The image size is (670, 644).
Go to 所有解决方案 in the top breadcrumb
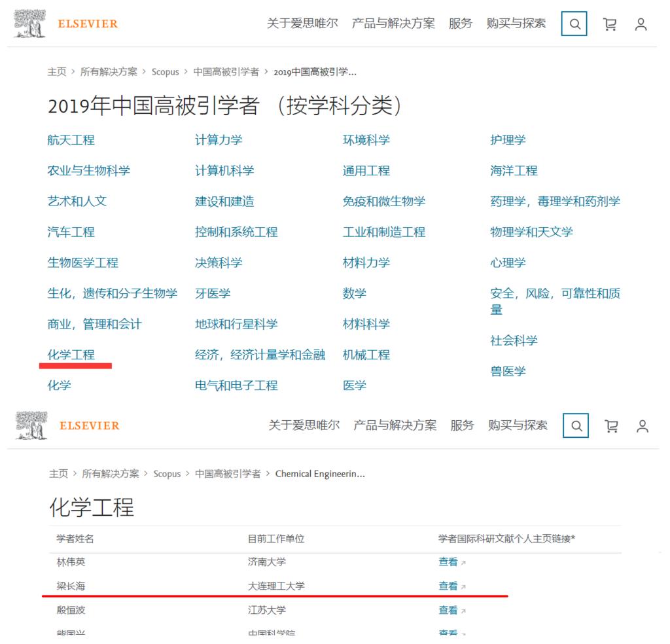(109, 72)
